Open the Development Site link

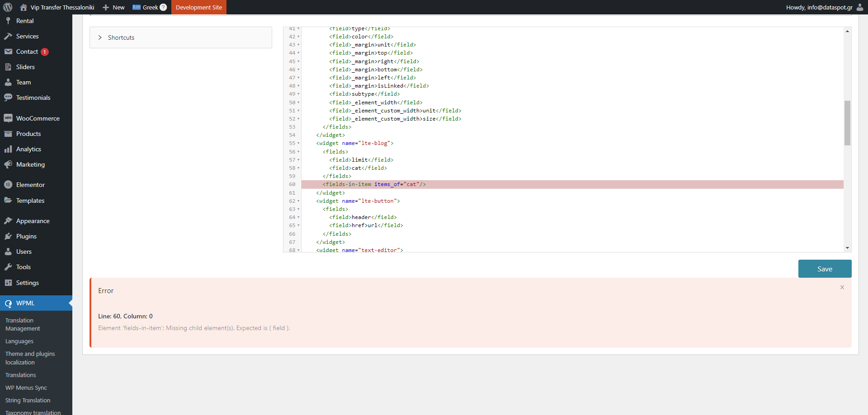pyautogui.click(x=199, y=7)
